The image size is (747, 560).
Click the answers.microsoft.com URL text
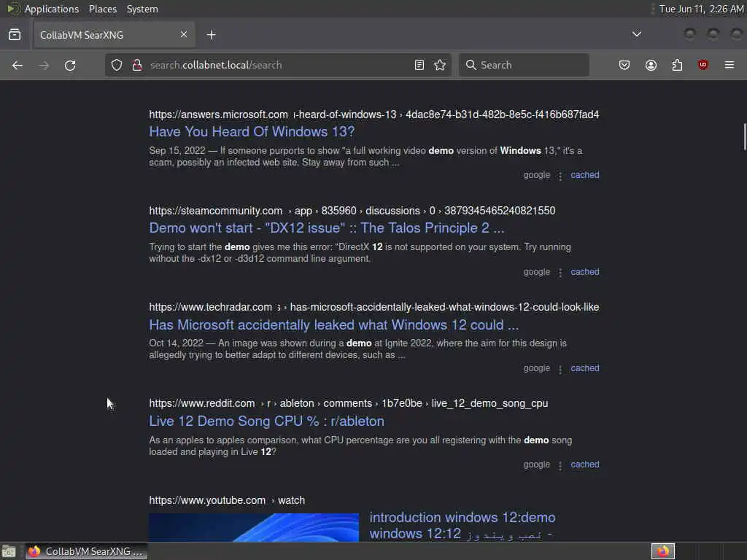coord(218,114)
